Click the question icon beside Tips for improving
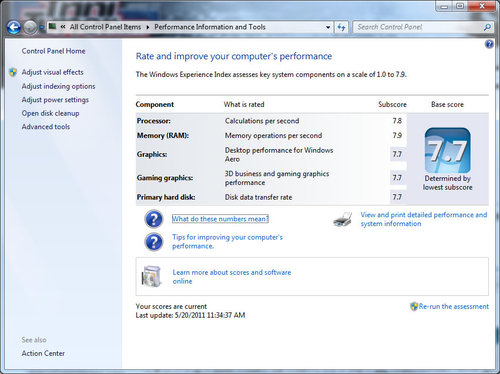500x374 pixels. point(154,242)
